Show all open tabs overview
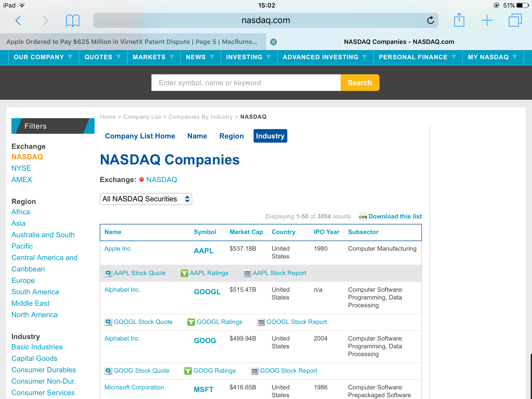Screen dimensions: 532x399 click(x=515, y=20)
